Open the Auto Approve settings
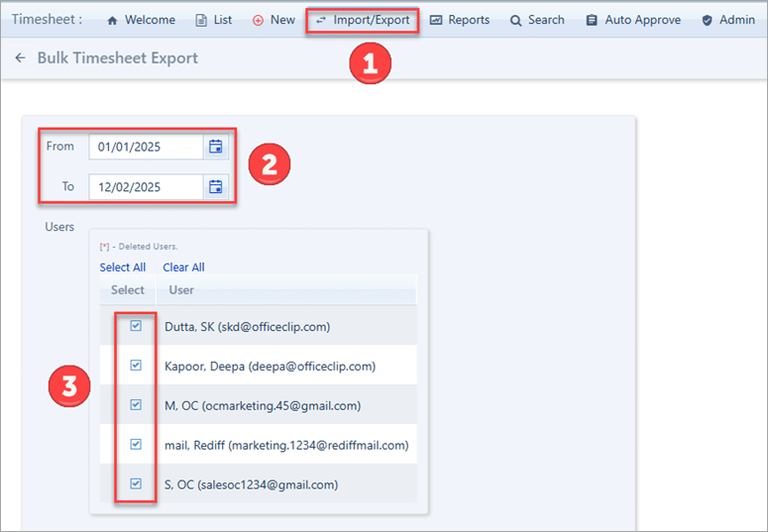 [633, 20]
